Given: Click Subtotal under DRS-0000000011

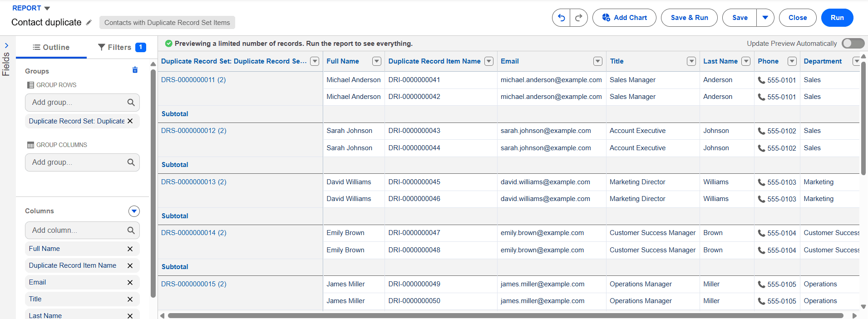Looking at the screenshot, I should 175,114.
